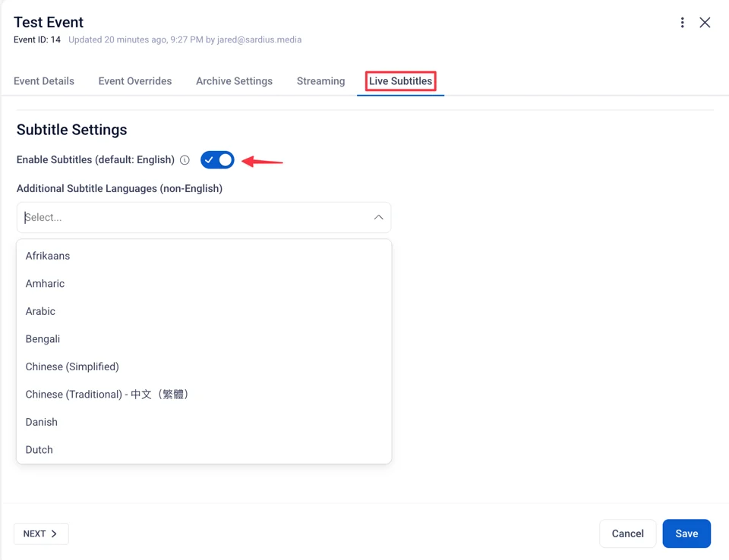Click the NEXT button
The width and height of the screenshot is (729, 560).
pos(41,533)
